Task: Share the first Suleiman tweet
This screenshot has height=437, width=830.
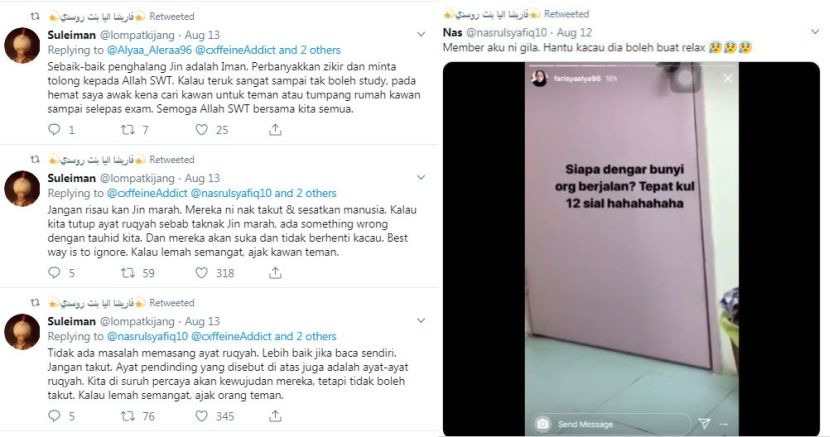Action: click(275, 129)
